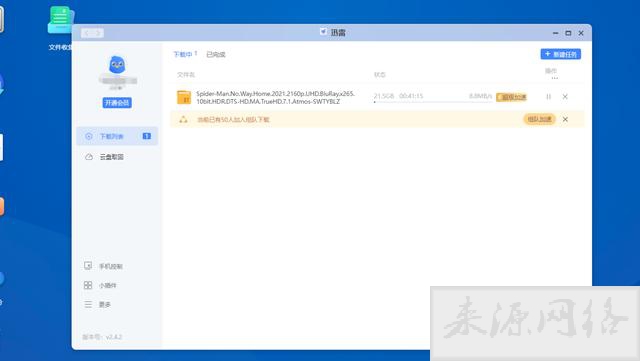Click the 新建任务 button

coord(560,54)
